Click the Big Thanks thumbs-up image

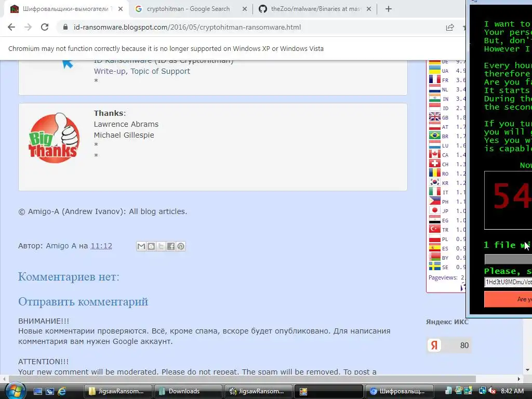point(54,138)
